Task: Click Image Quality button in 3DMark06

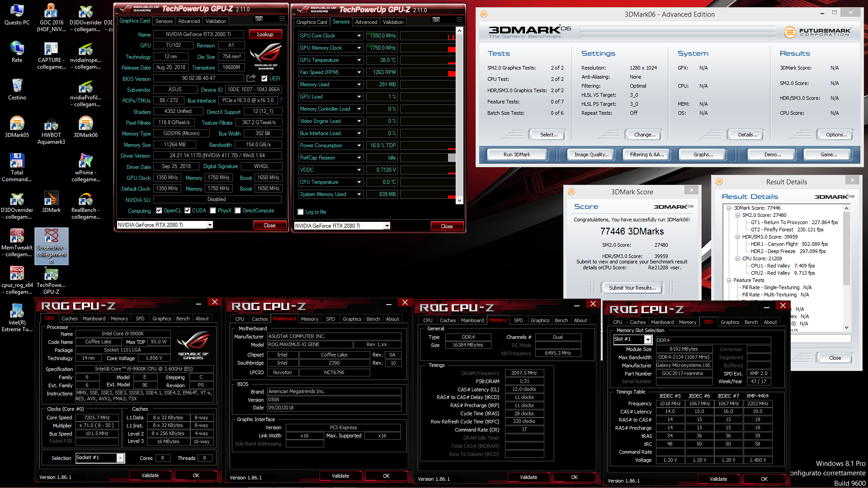Action: [x=591, y=155]
